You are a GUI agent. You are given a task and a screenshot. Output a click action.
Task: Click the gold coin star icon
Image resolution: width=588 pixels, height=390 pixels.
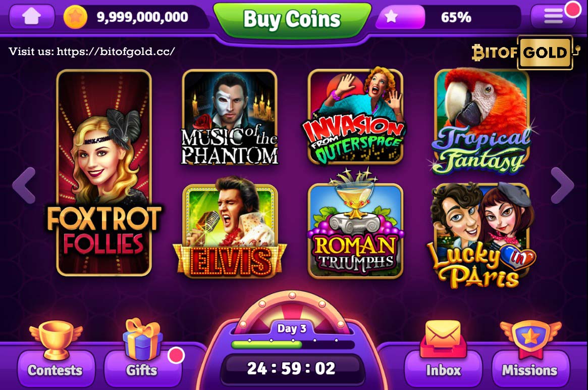(x=75, y=17)
